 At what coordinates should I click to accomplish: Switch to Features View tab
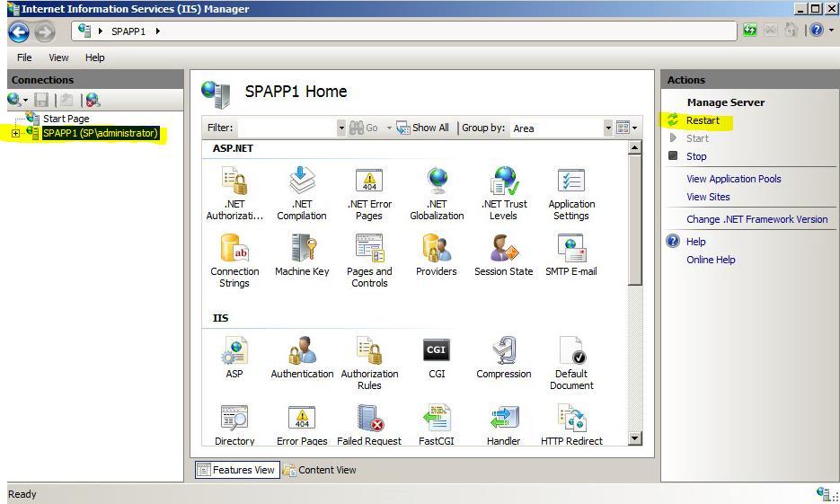tap(237, 470)
